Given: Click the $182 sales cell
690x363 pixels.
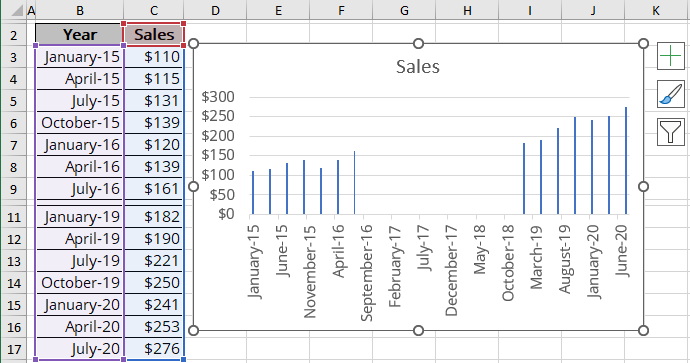Looking at the screenshot, I should pos(154,217).
